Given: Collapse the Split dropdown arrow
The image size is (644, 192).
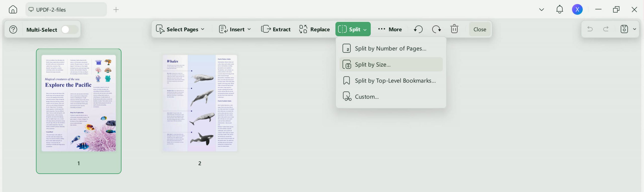Looking at the screenshot, I should (365, 30).
